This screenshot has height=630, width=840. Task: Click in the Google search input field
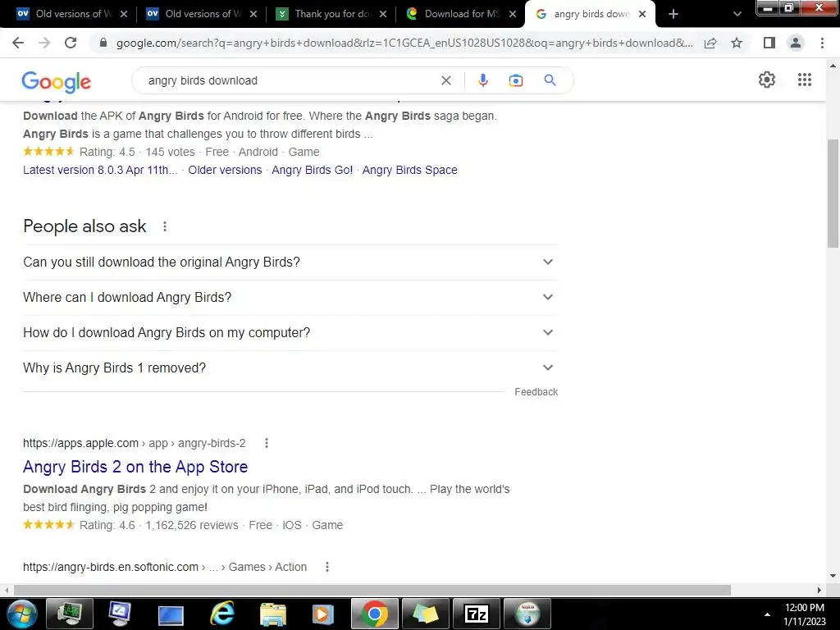pyautogui.click(x=290, y=80)
